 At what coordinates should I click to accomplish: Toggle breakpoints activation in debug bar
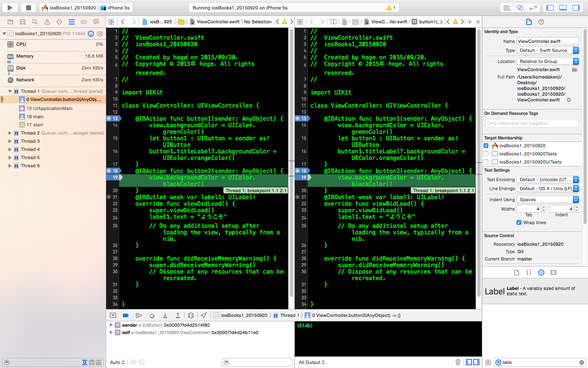(x=126, y=315)
